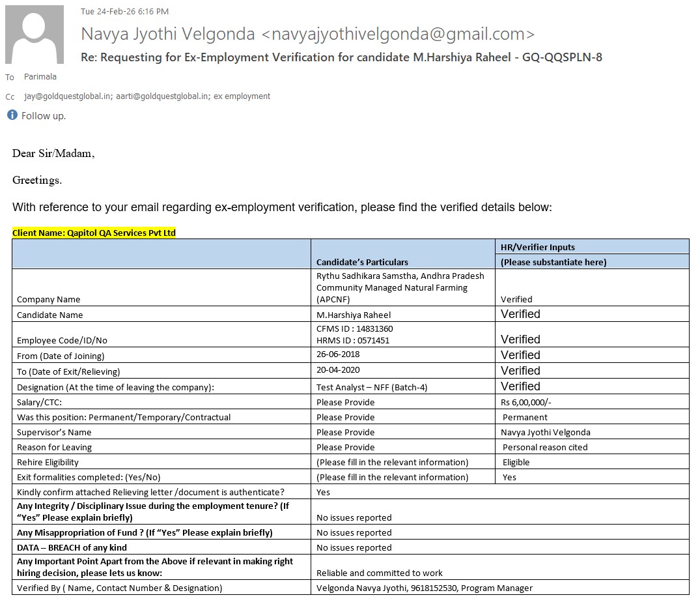The height and width of the screenshot is (606, 700).
Task: Click the Candidate's Particulars column header
Action: point(362,262)
